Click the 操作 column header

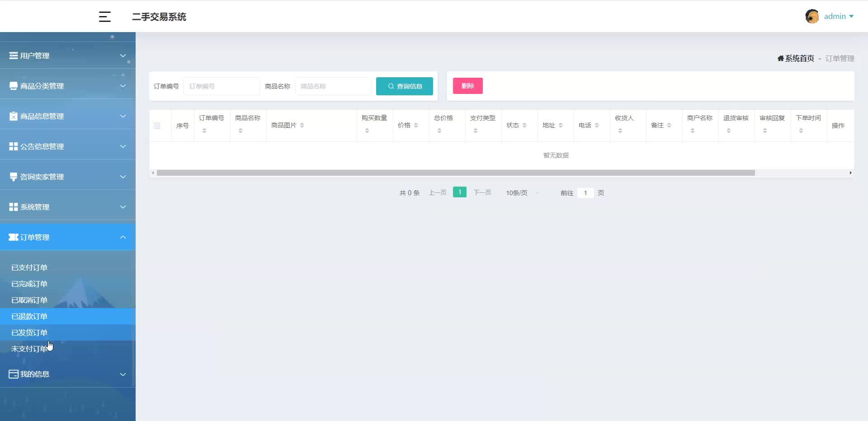(x=838, y=126)
